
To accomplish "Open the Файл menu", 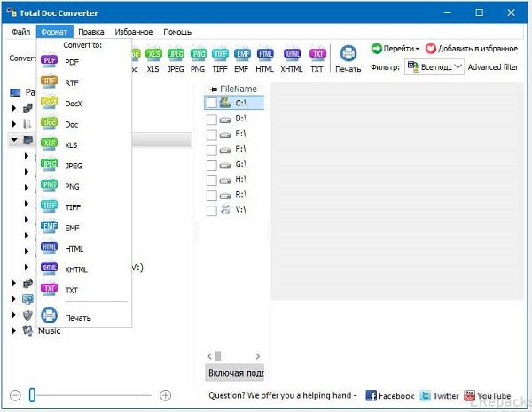I will pyautogui.click(x=21, y=32).
